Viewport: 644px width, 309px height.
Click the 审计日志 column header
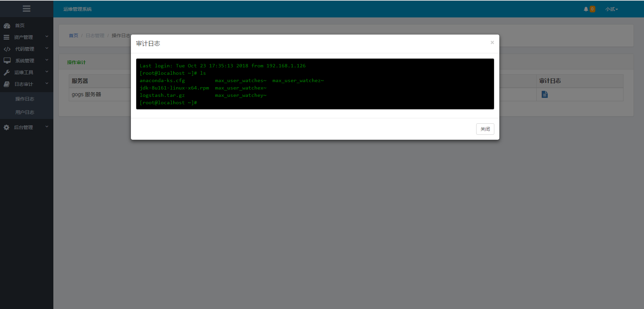click(550, 81)
